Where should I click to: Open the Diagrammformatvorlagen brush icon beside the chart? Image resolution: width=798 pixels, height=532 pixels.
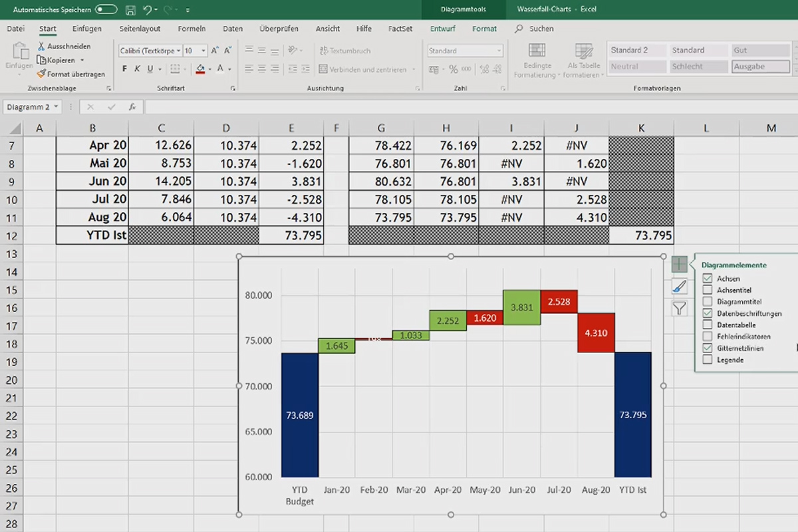click(679, 287)
